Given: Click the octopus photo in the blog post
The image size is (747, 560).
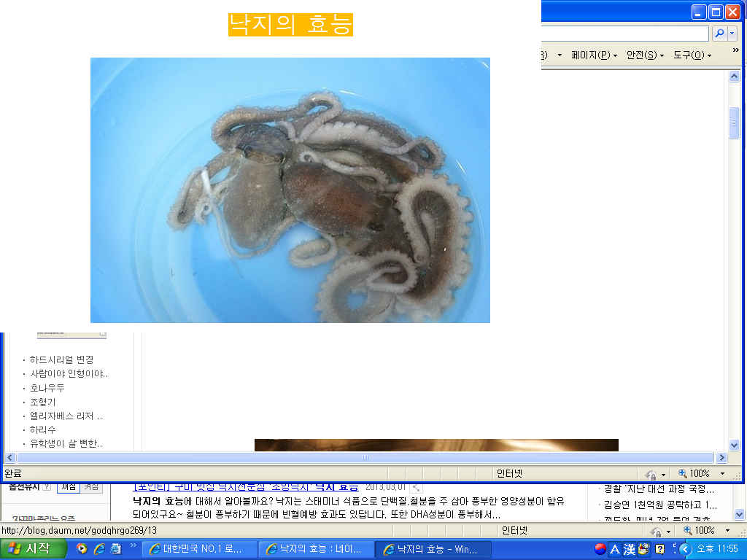Looking at the screenshot, I should pyautogui.click(x=290, y=190).
